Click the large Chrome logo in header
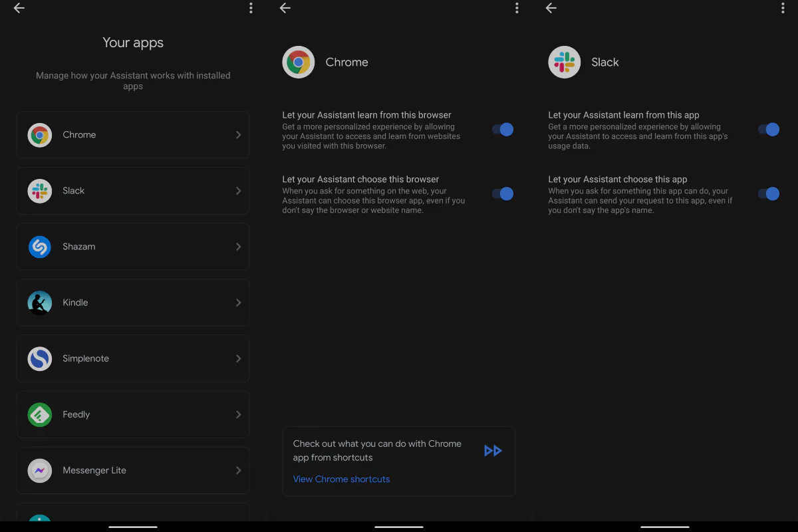The image size is (798, 532). (x=299, y=63)
